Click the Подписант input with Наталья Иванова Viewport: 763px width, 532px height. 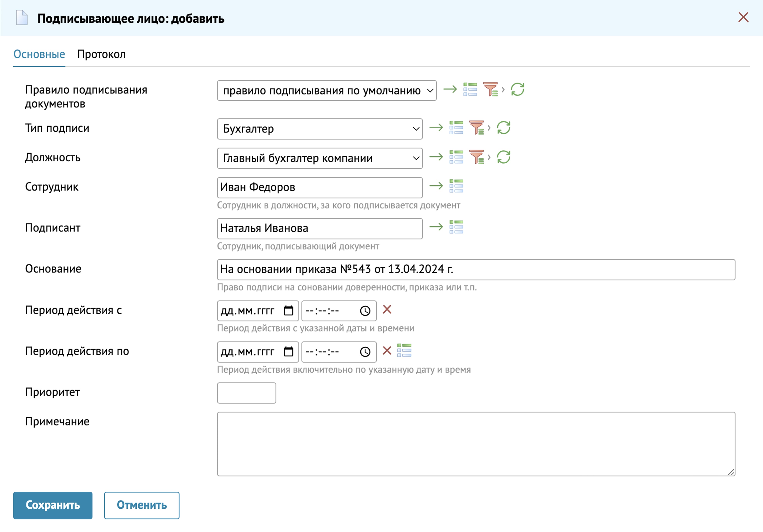tap(320, 228)
